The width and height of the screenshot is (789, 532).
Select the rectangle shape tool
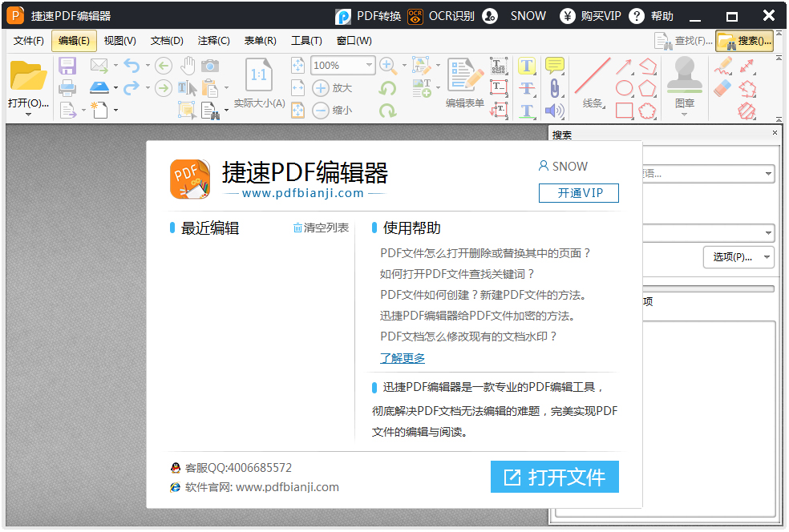[624, 110]
